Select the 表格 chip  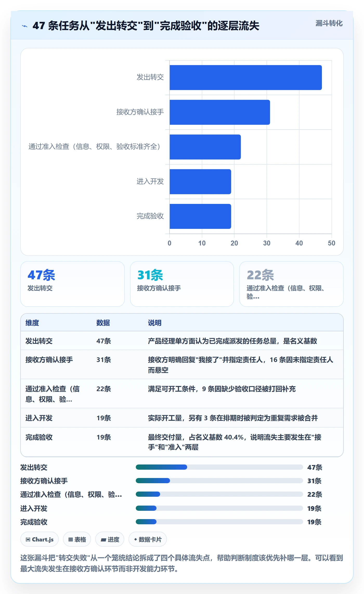tap(77, 539)
